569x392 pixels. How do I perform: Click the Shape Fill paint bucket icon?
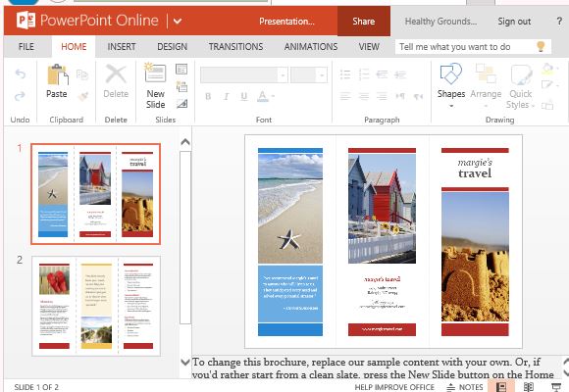click(x=547, y=69)
